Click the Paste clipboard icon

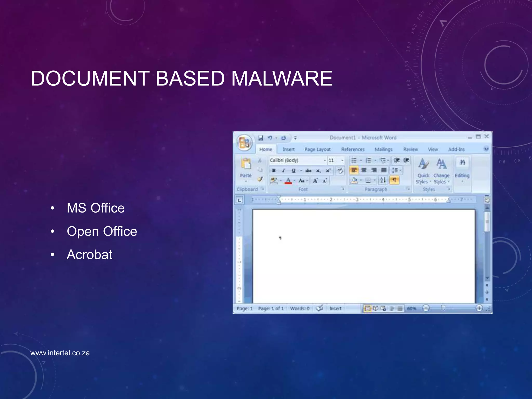pos(246,164)
